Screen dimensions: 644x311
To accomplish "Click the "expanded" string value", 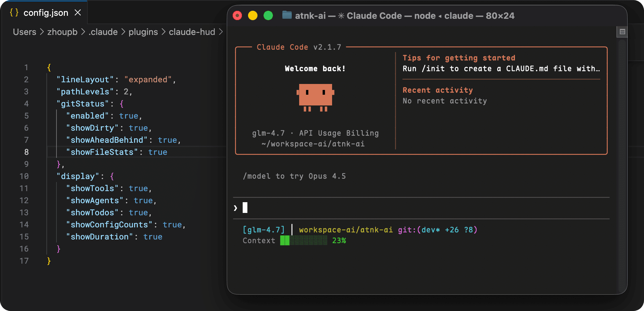I will (148, 80).
